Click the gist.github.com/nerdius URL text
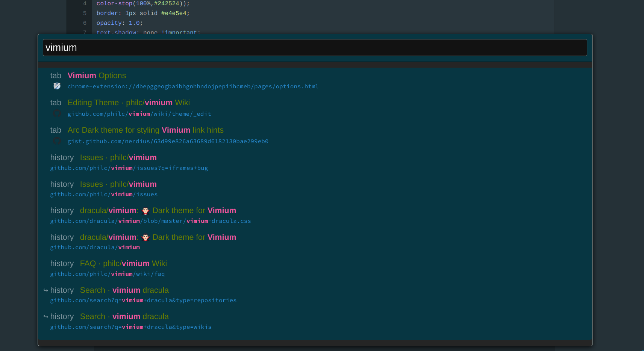 168,141
